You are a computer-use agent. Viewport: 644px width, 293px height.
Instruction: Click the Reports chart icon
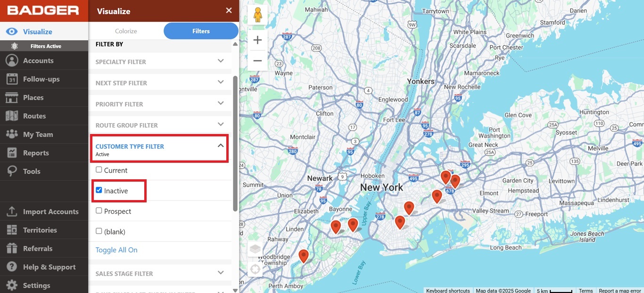tap(12, 153)
